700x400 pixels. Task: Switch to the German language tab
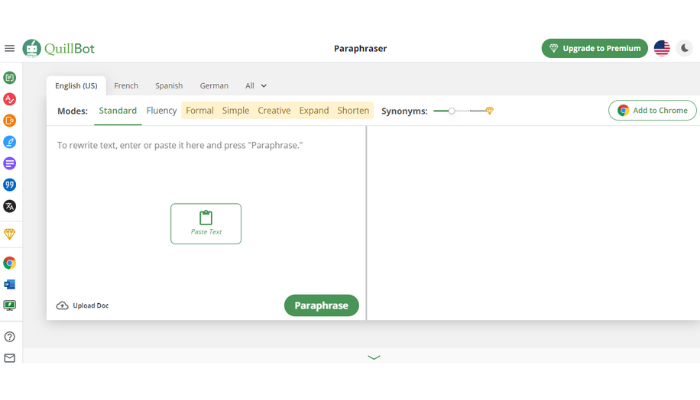coord(214,86)
